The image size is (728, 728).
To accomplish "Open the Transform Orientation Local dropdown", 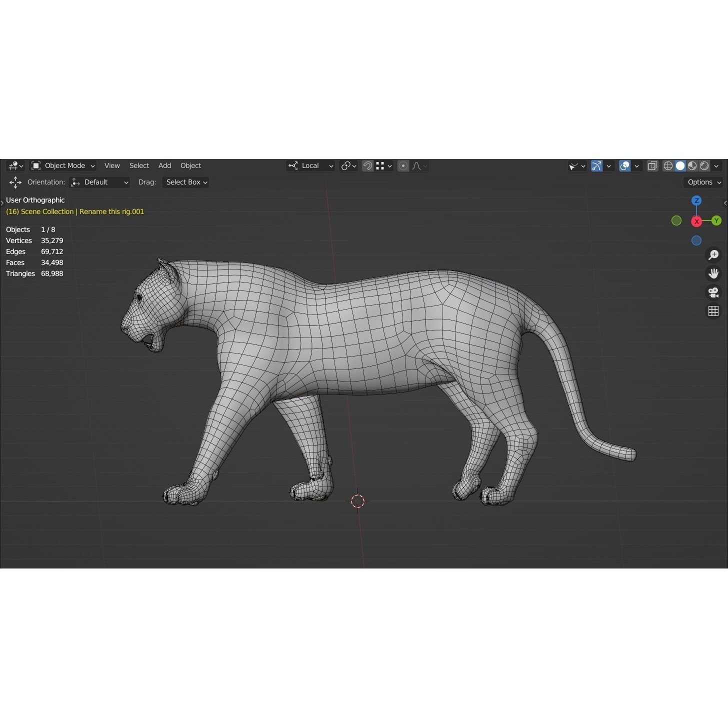I will 310,165.
